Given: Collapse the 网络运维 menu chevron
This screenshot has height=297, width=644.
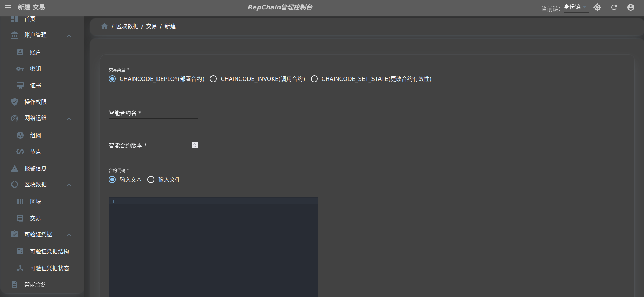Looking at the screenshot, I should (x=69, y=119).
